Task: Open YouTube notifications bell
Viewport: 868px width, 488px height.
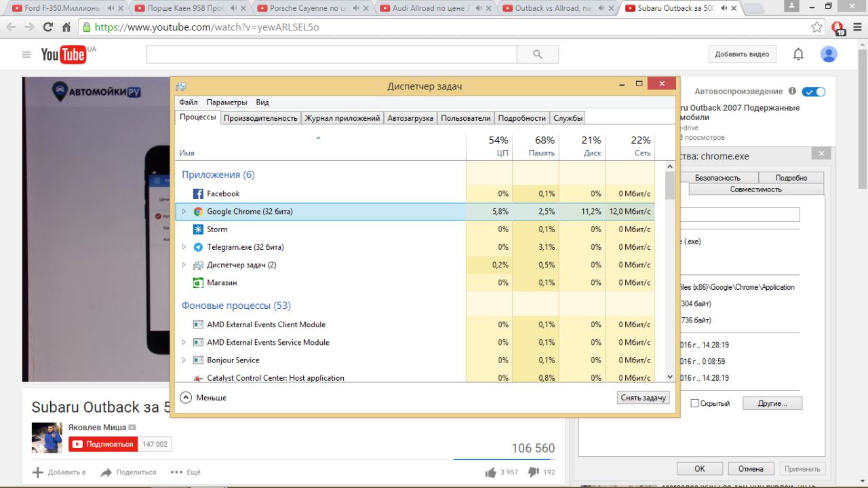Action: (x=799, y=54)
